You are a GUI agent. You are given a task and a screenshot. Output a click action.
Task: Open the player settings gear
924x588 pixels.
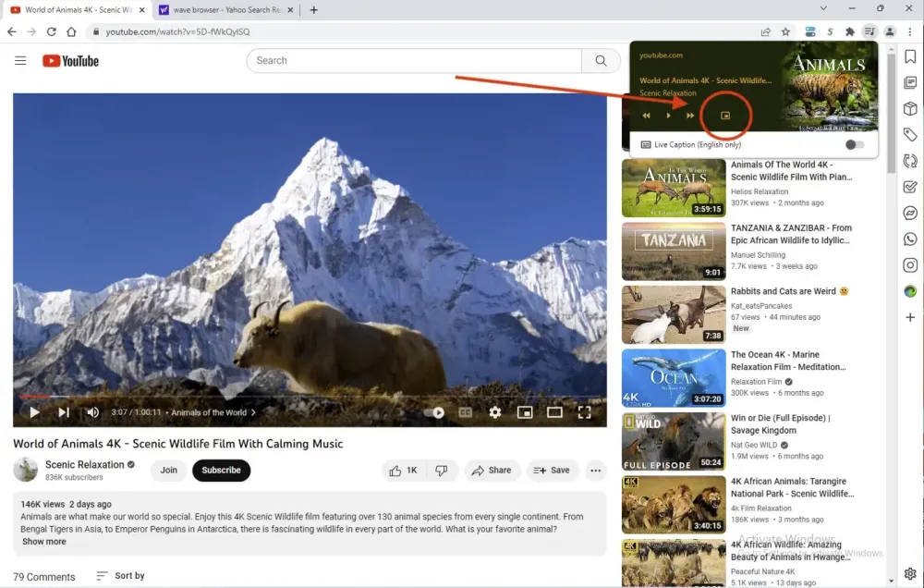tap(495, 412)
